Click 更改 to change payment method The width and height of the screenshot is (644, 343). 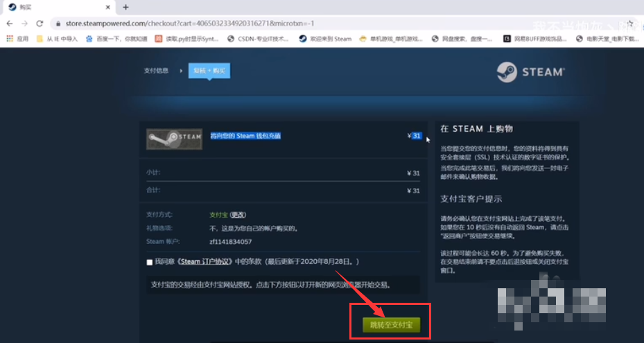click(x=238, y=215)
